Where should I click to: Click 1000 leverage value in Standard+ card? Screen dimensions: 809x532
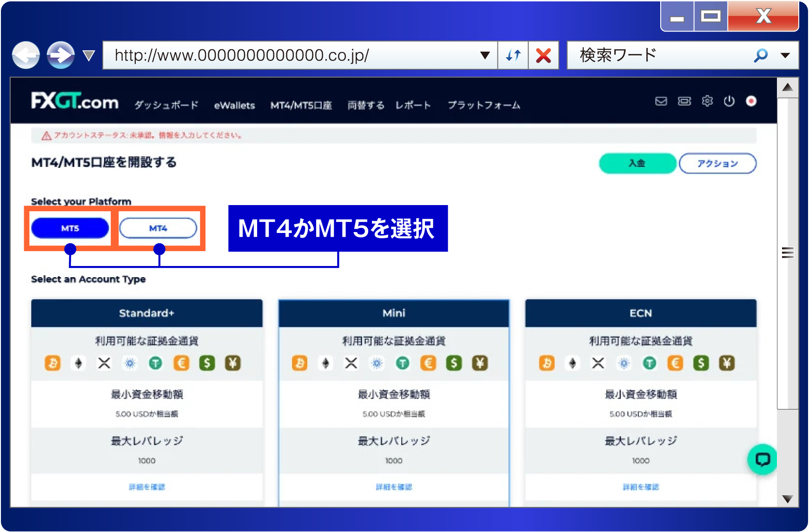coord(147,461)
